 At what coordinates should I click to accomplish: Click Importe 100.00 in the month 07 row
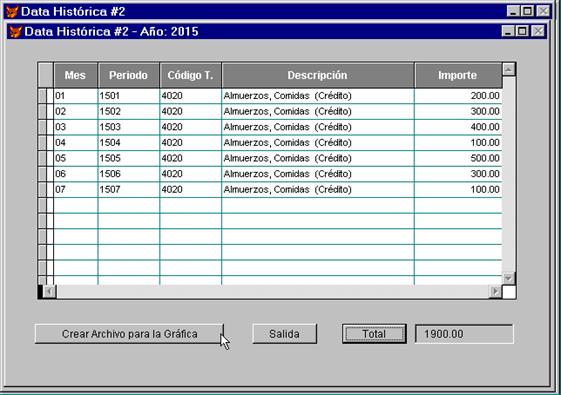pos(458,190)
